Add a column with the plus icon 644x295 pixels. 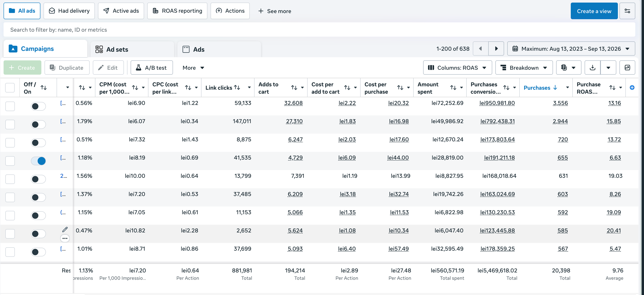click(x=632, y=88)
